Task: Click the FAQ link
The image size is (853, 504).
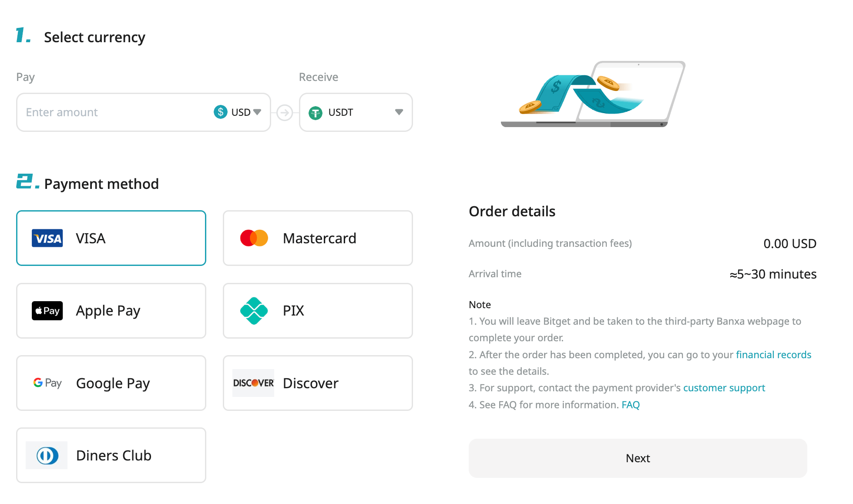Action: point(631,404)
